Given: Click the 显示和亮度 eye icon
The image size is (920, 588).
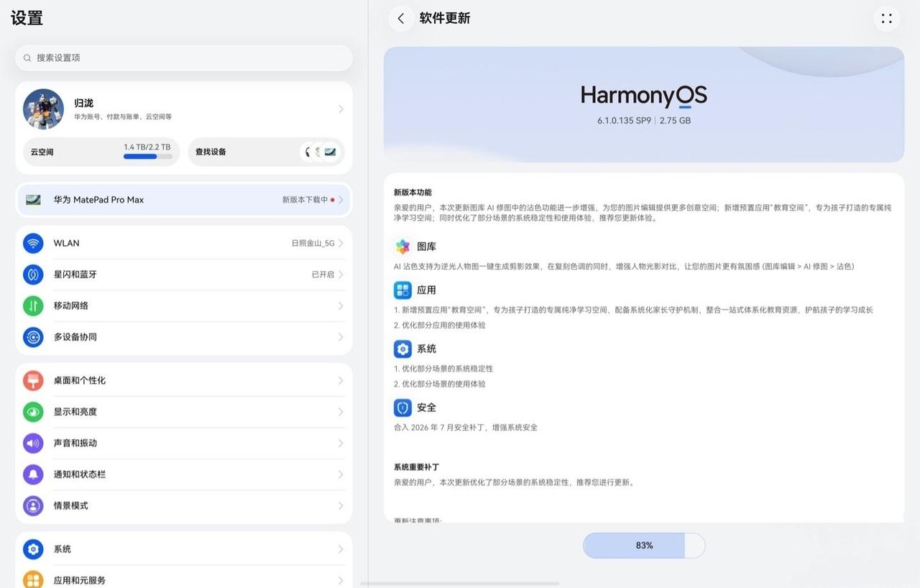Looking at the screenshot, I should (33, 412).
